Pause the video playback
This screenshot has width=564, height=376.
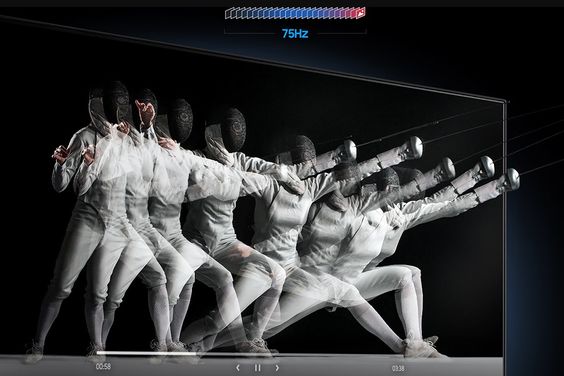pos(258,368)
